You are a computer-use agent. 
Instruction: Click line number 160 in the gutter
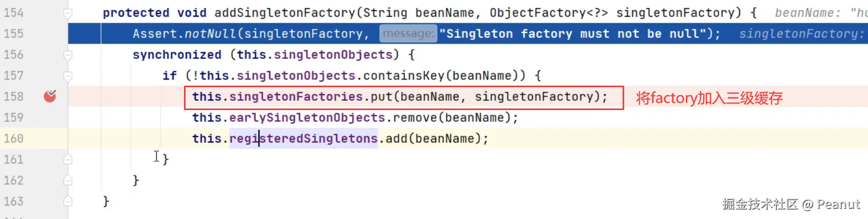14,138
